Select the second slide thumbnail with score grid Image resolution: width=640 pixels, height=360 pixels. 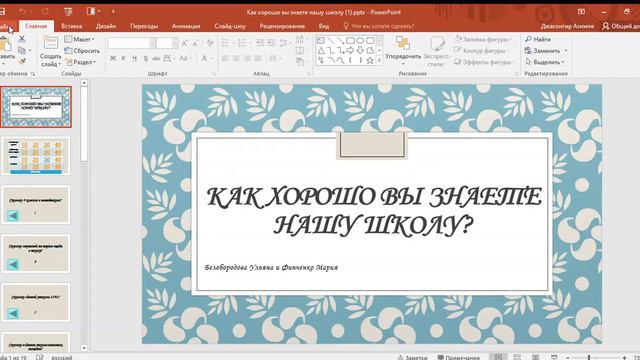click(x=36, y=156)
